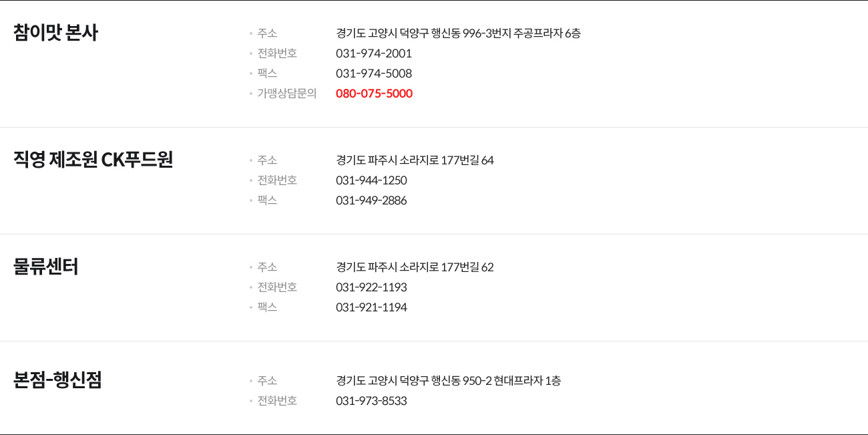
Task: Click CK푸드원 phone number 031-944-1250
Action: pyautogui.click(x=371, y=180)
